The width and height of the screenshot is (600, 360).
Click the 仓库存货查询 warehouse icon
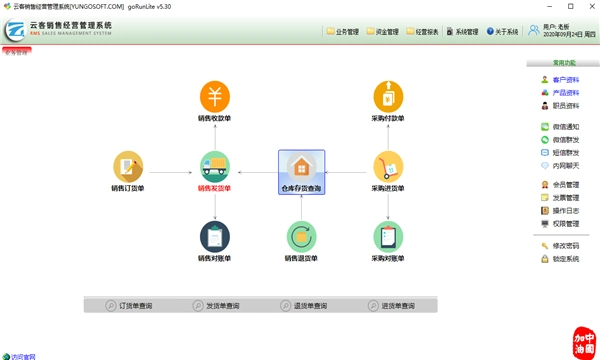point(302,172)
